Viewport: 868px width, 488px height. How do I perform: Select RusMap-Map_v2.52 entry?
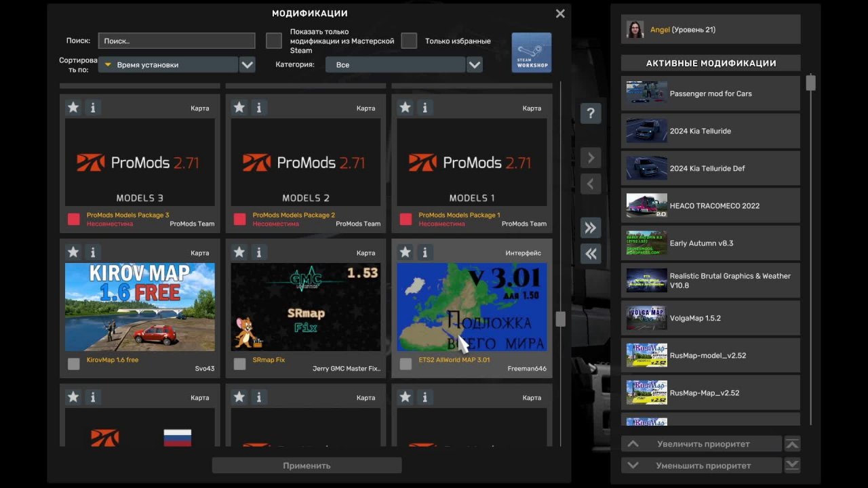[711, 392]
